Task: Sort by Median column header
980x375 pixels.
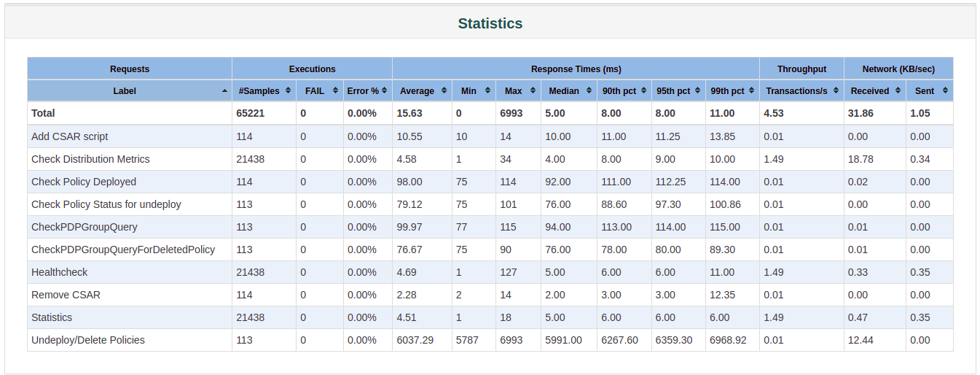Action: [x=569, y=91]
